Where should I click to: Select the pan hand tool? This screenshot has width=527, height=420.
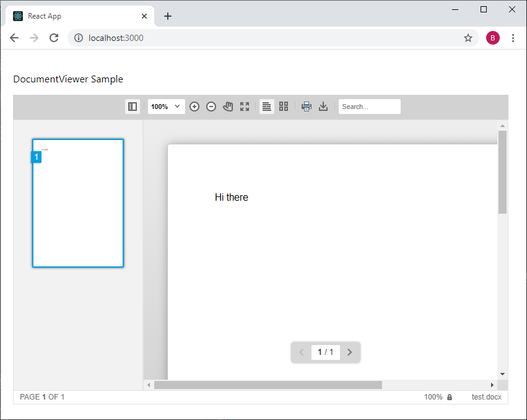point(228,107)
